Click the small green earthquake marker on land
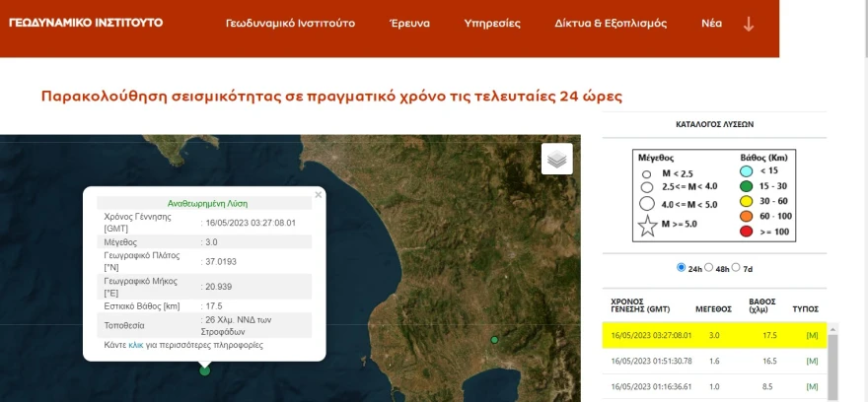Screen dimensions: 868x402 pyautogui.click(x=495, y=340)
